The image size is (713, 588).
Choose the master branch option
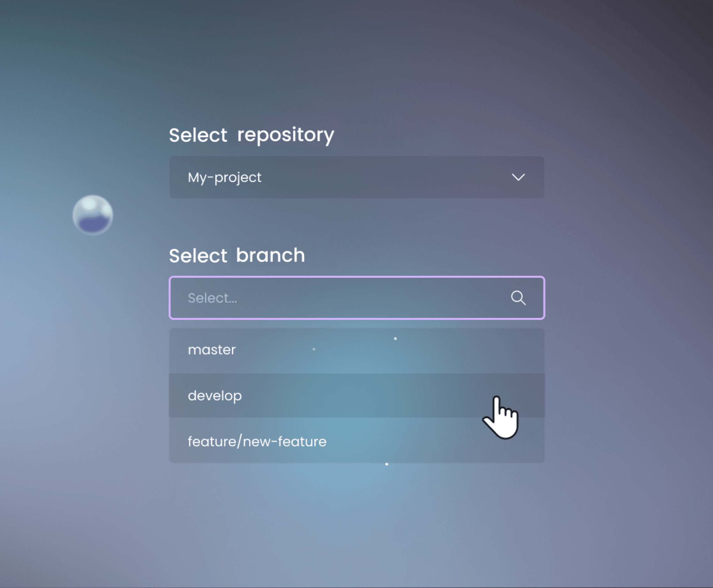coord(356,351)
